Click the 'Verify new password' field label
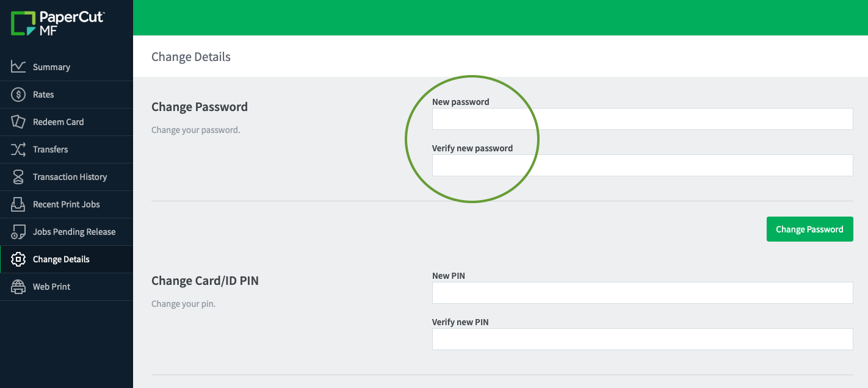 pos(472,148)
